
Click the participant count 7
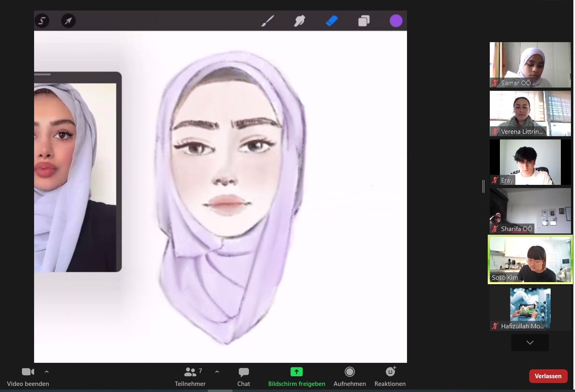pyautogui.click(x=200, y=371)
